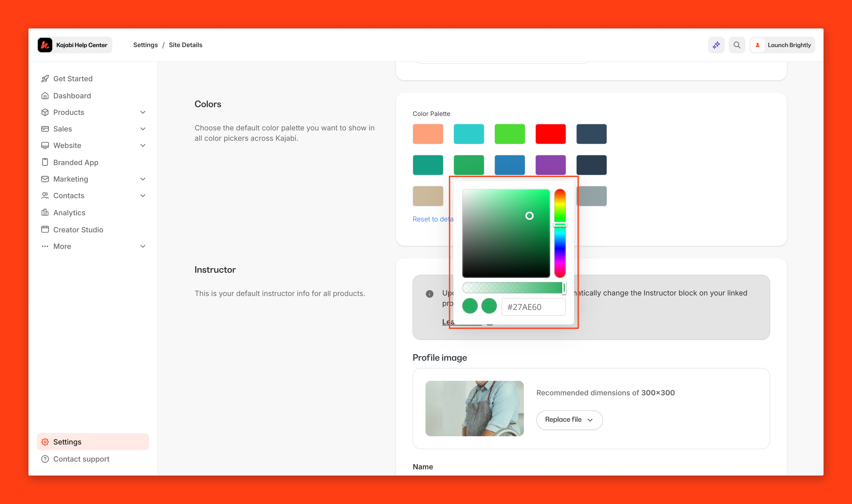Open the Replace file dropdown
This screenshot has width=852, height=504.
569,420
